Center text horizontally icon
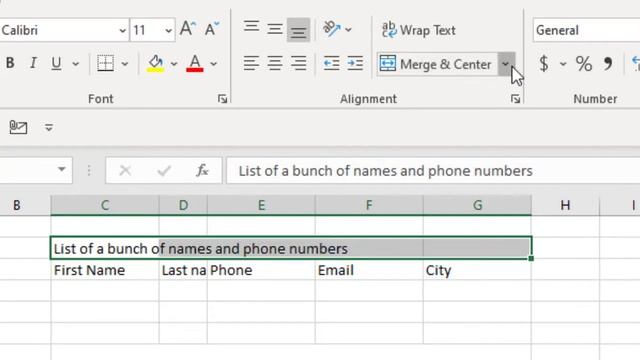 [275, 63]
